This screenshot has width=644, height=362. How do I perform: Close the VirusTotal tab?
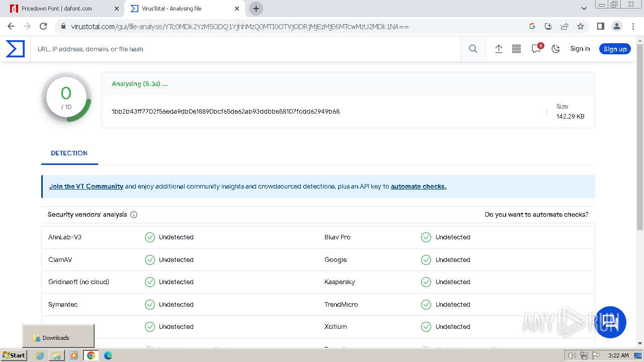pyautogui.click(x=237, y=9)
